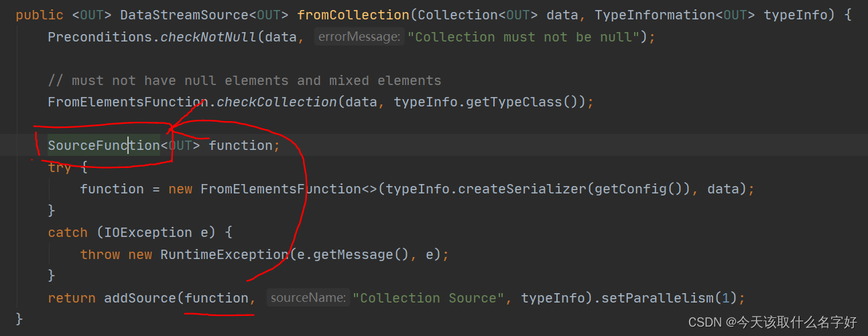Screen dimensions: 868x336
Task: Click the 'function' argument in addSource
Action: (x=216, y=298)
